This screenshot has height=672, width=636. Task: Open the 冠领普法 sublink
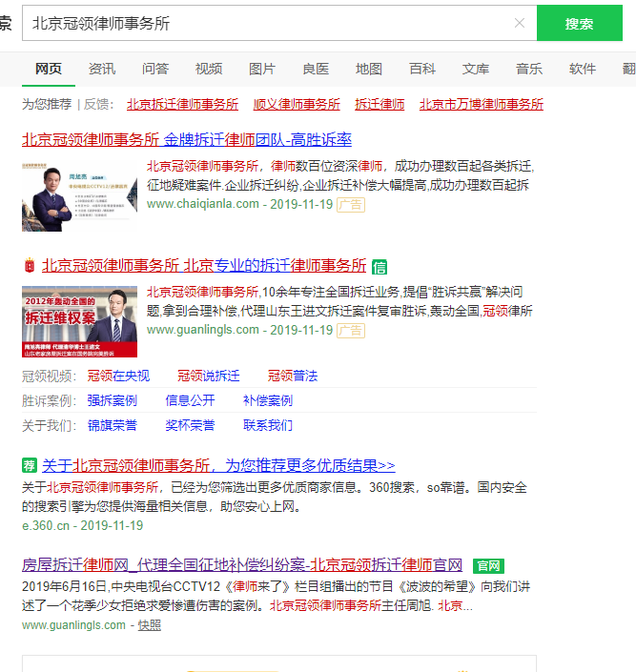click(293, 376)
